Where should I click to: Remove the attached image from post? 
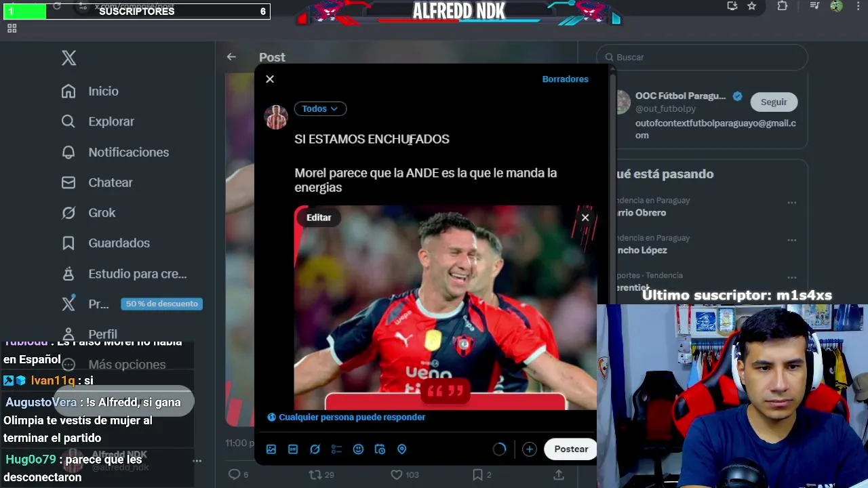tap(585, 218)
